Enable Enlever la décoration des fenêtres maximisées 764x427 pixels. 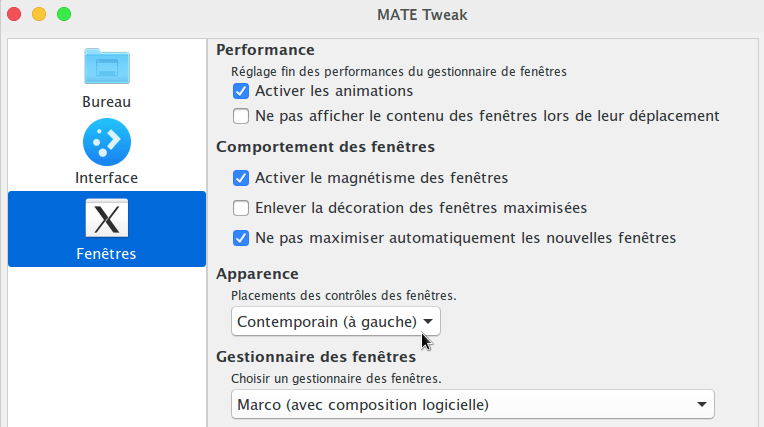(x=241, y=208)
